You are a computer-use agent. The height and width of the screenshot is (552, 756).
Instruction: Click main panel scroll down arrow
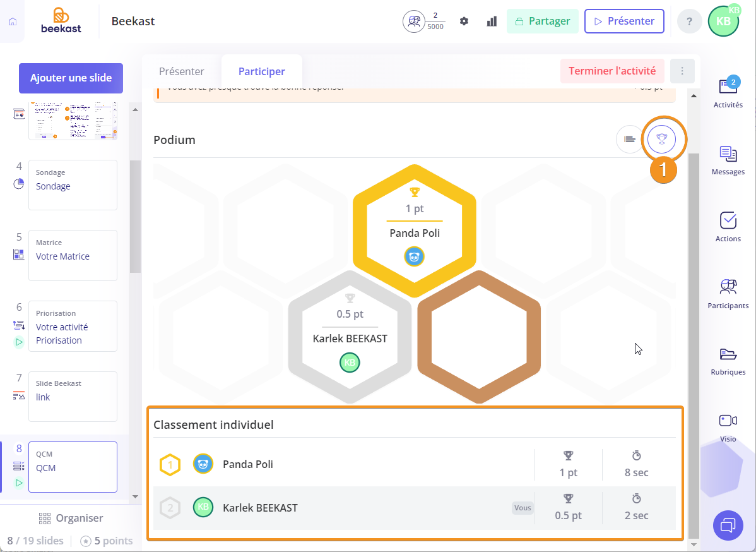coord(694,545)
